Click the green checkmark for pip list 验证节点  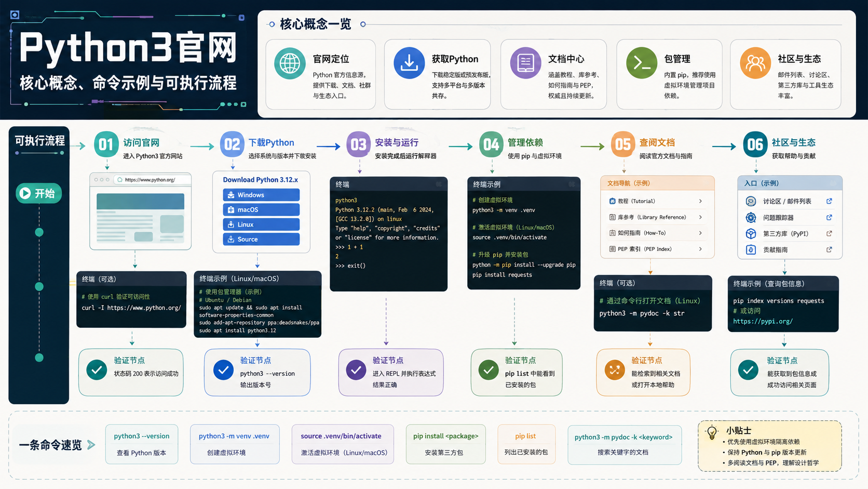[x=489, y=370]
